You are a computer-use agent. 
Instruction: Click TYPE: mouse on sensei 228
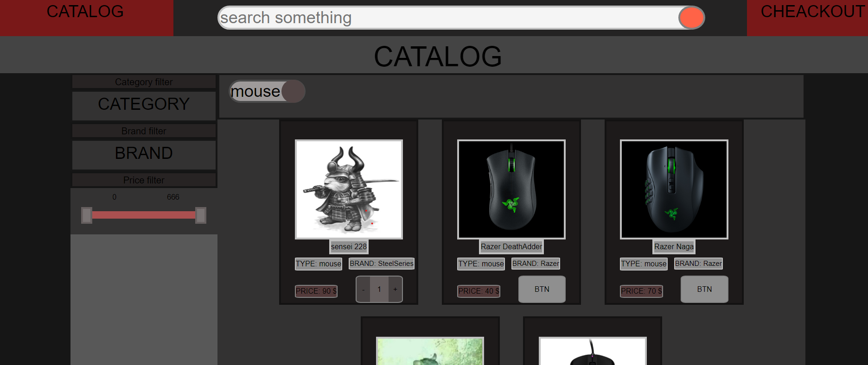[319, 264]
